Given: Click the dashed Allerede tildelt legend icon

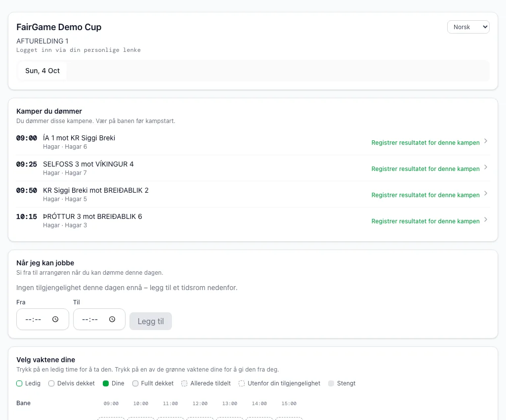Looking at the screenshot, I should point(184,383).
